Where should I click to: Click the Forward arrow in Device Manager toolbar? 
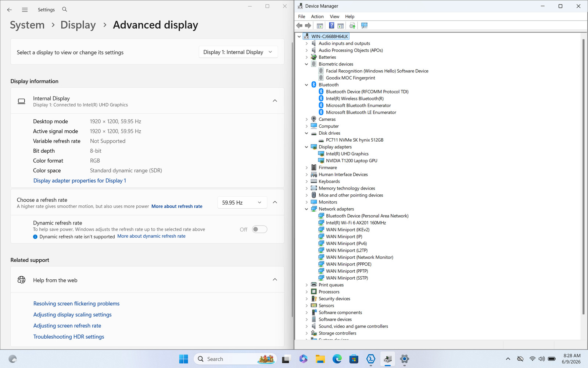coord(308,25)
